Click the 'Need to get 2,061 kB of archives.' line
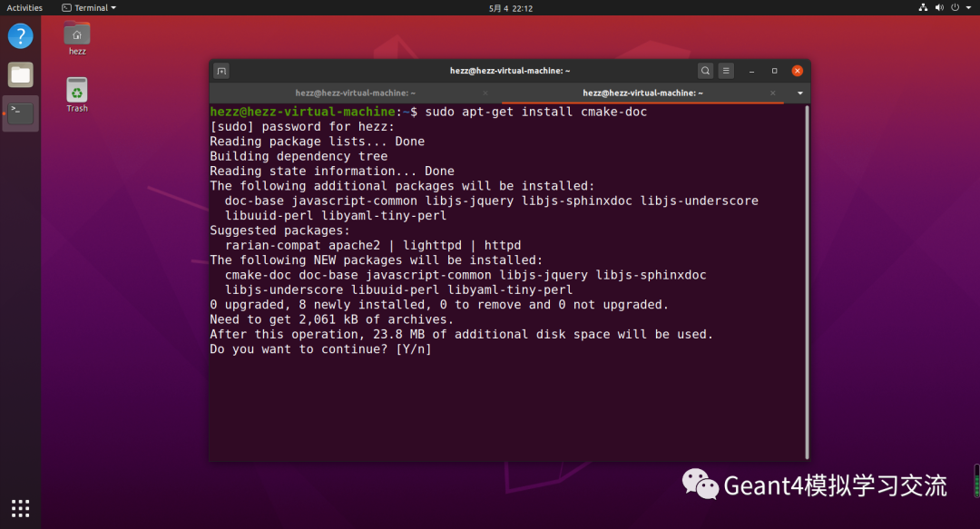Viewport: 980px width, 529px height. pyautogui.click(x=332, y=319)
